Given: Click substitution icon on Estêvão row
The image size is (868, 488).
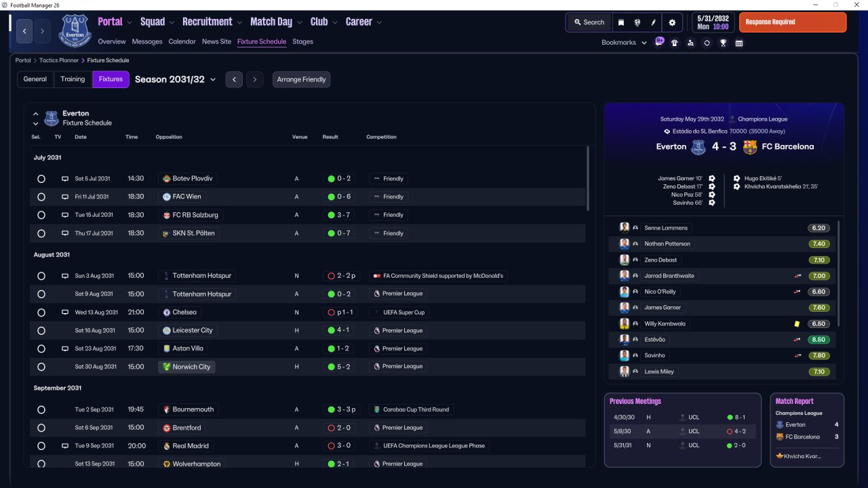Looking at the screenshot, I should tap(798, 340).
